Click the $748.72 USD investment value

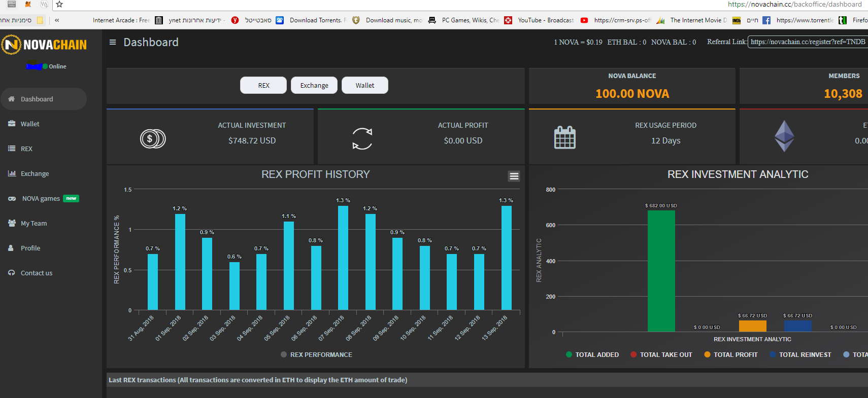[x=252, y=140]
